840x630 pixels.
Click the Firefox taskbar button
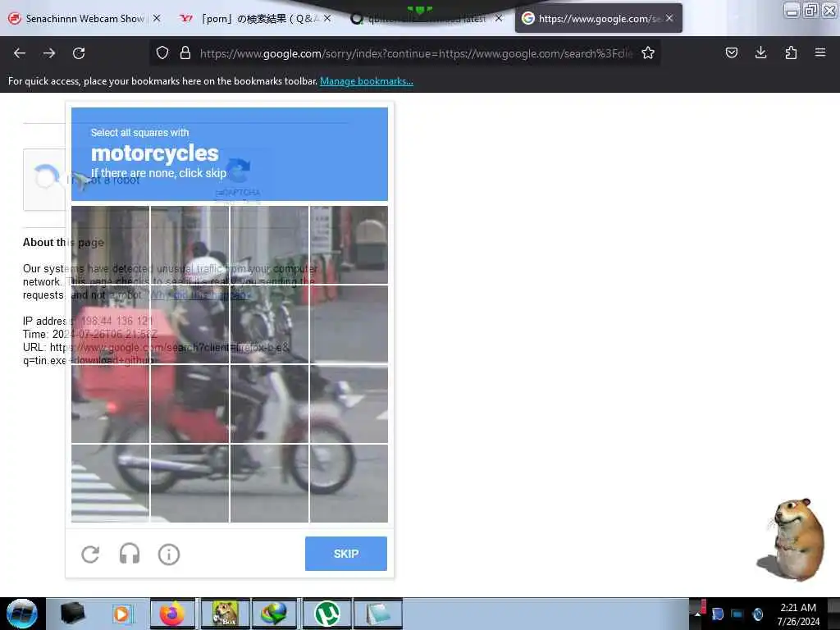[172, 614]
